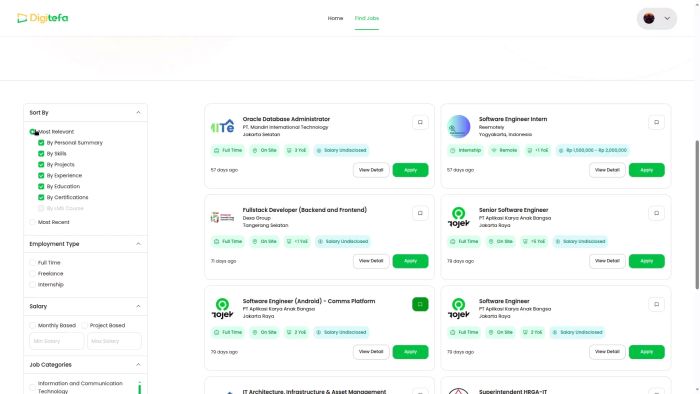Viewport: 700px width, 394px height.
Task: Select the Most Relevant sort option
Action: (33, 132)
